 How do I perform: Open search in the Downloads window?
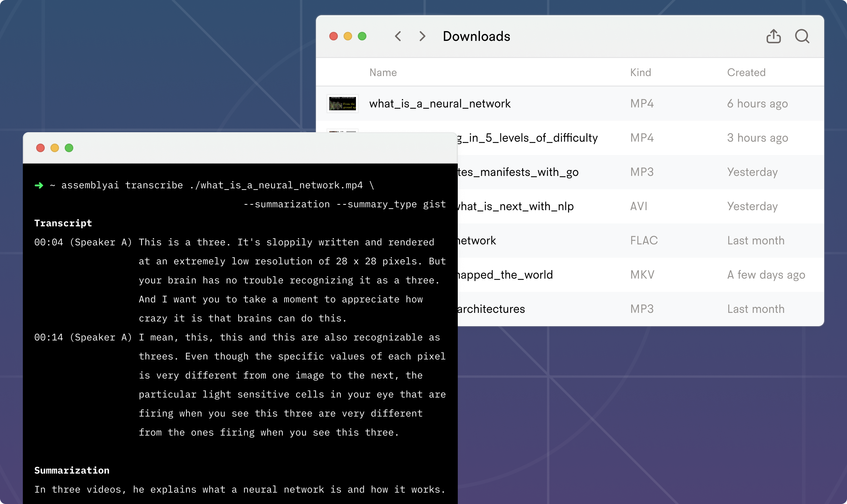(x=802, y=36)
